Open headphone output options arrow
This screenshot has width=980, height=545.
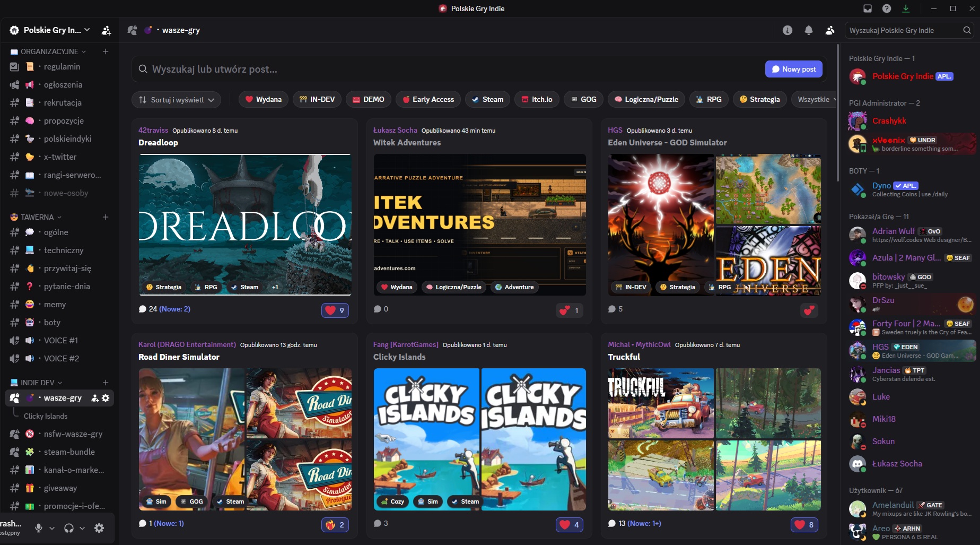[82, 528]
